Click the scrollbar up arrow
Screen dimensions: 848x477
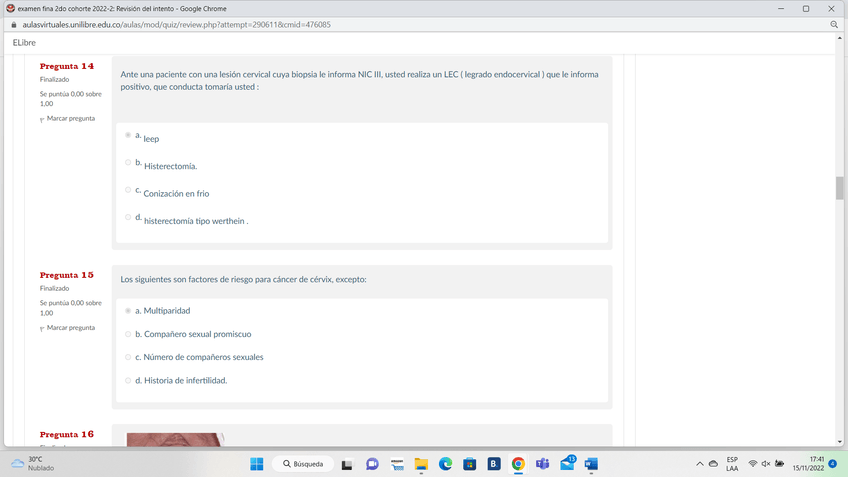839,38
